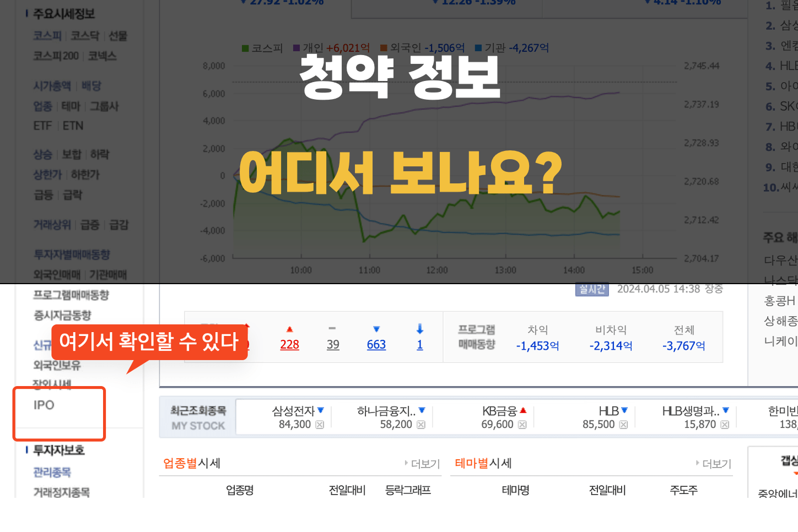Viewport: 798px width, 532px height.
Task: Click the 기관 blue legend marker
Action: click(478, 48)
